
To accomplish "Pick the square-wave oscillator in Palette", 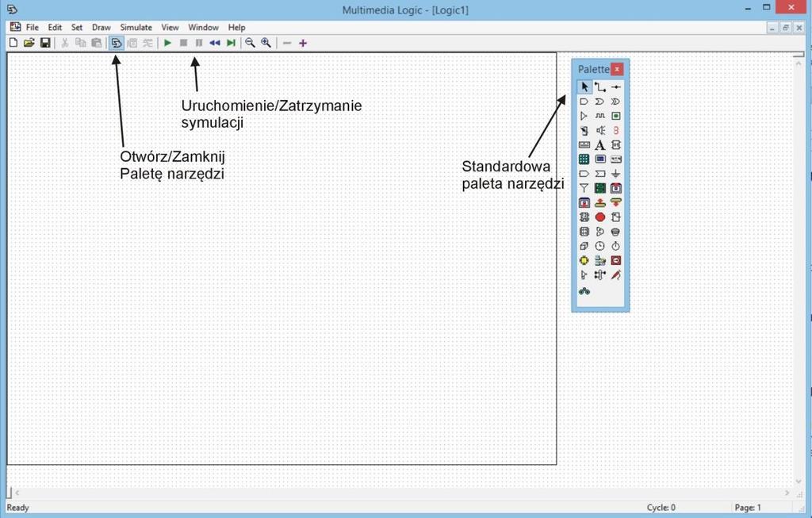I will [x=599, y=116].
